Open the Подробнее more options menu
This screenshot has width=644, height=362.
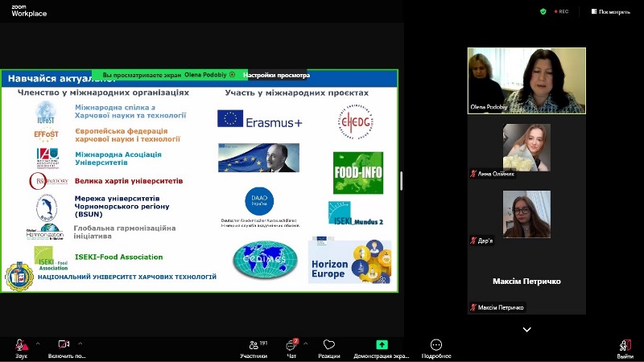coord(436,348)
